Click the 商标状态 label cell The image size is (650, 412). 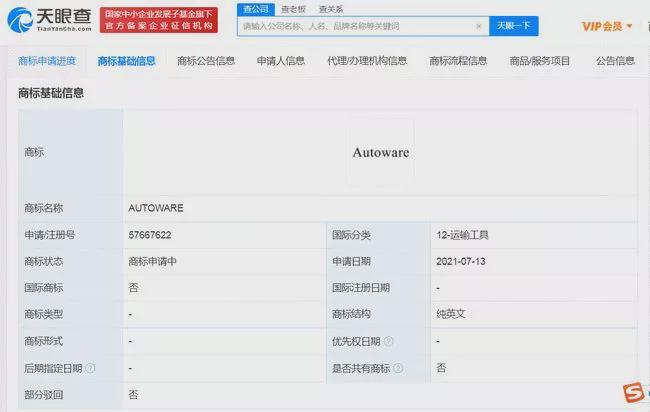tap(70, 262)
